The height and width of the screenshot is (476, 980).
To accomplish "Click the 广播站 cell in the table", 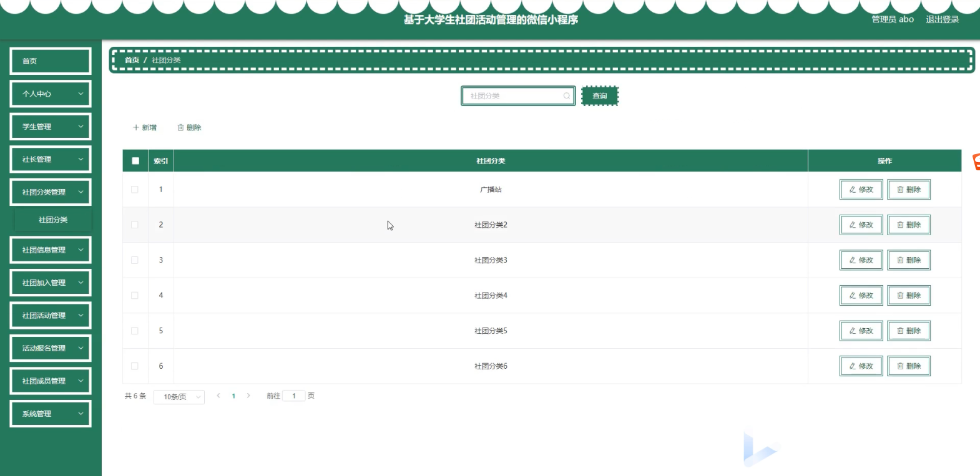I will [x=491, y=190].
